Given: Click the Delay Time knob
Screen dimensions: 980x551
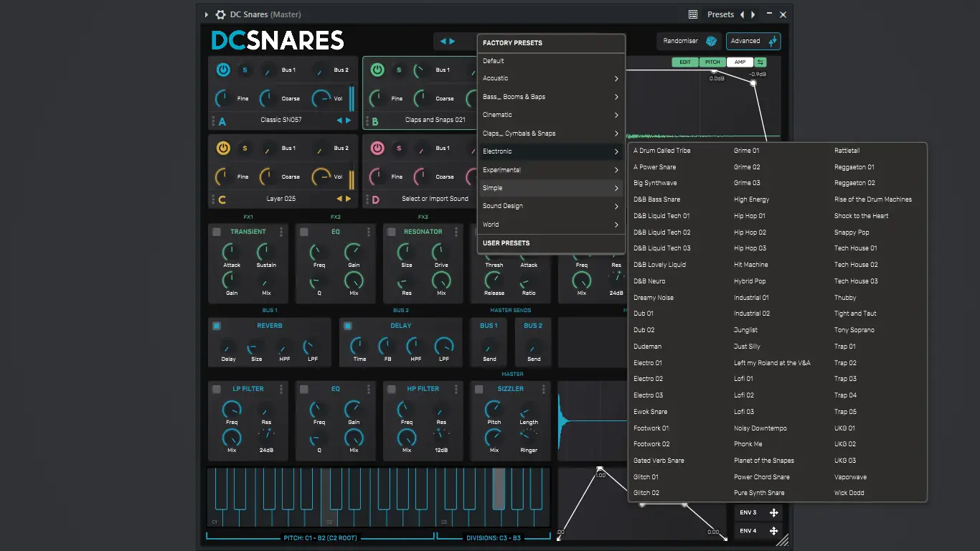Looking at the screenshot, I should coord(359,347).
